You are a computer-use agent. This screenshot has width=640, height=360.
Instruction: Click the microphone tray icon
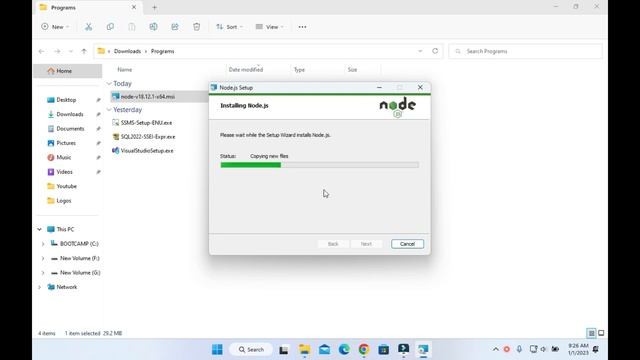[519, 349]
